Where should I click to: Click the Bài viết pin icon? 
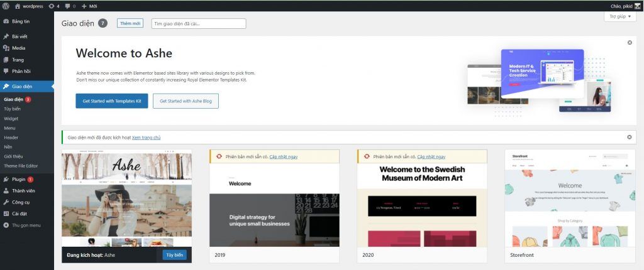pyautogui.click(x=6, y=36)
